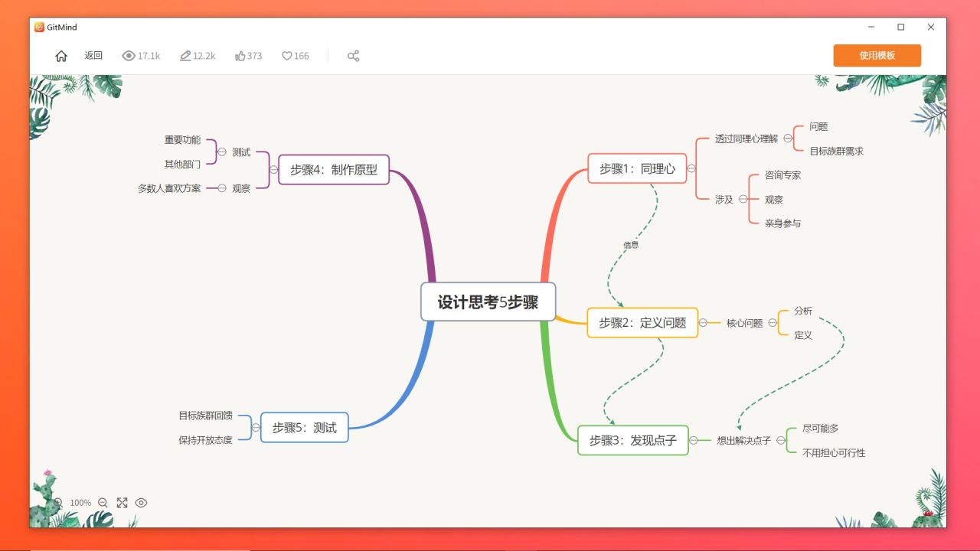Select the zoom in magnifier icon

coord(57,502)
